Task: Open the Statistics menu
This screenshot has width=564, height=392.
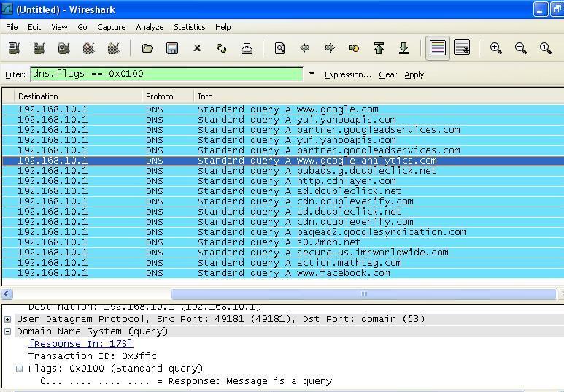Action: [x=189, y=27]
